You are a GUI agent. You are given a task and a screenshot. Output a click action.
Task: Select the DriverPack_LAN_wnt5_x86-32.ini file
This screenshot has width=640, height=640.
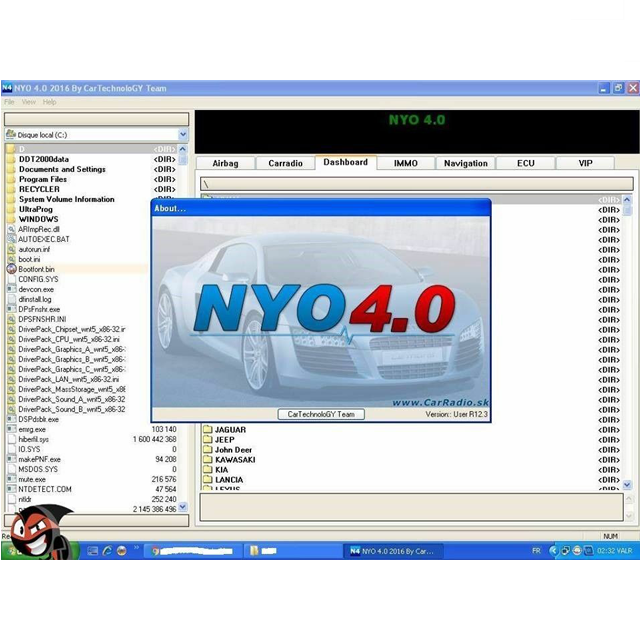(69, 379)
